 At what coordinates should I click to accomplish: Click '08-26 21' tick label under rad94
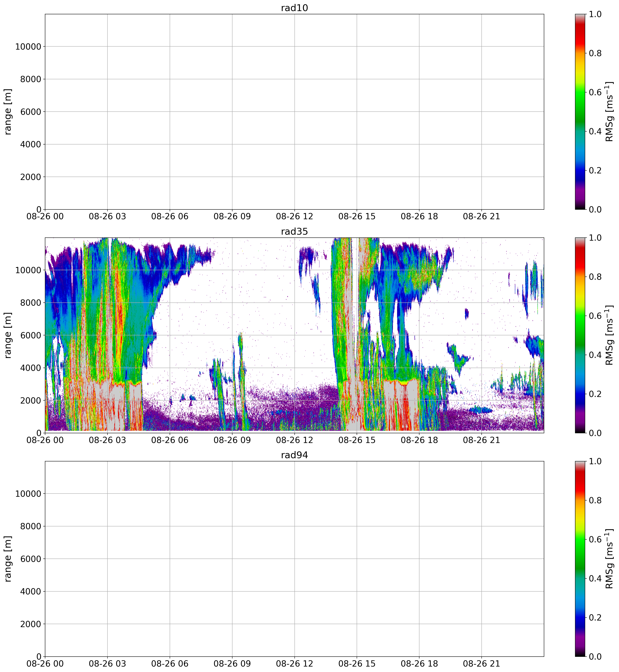(x=481, y=664)
